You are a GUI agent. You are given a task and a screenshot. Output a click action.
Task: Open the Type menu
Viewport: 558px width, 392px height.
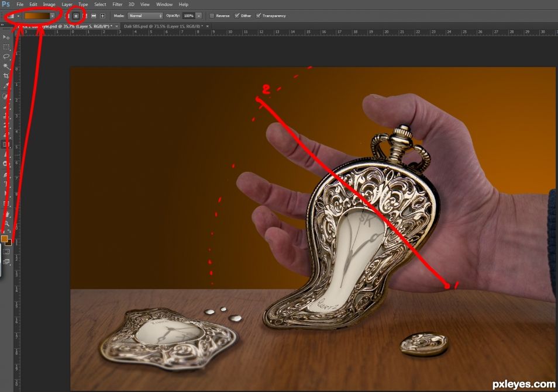pyautogui.click(x=83, y=4)
